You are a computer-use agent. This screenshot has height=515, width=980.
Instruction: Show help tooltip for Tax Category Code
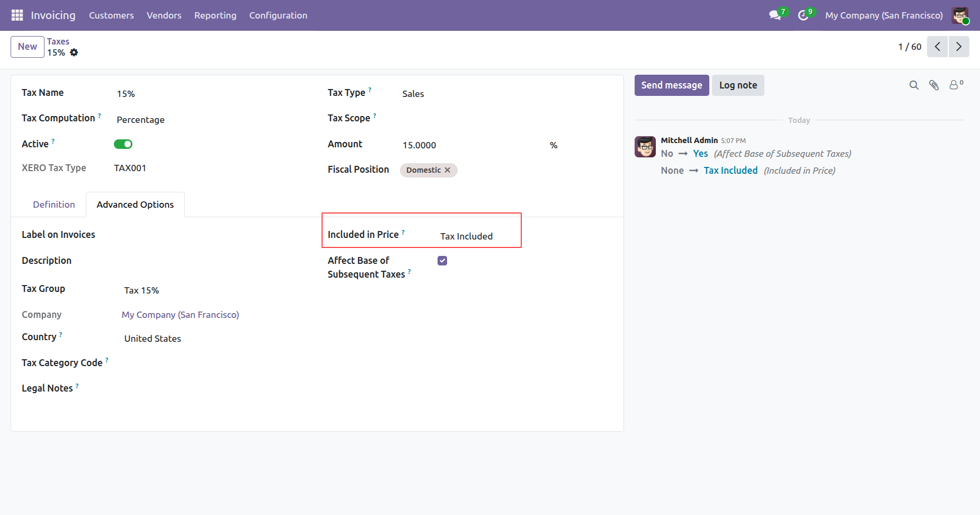106,360
